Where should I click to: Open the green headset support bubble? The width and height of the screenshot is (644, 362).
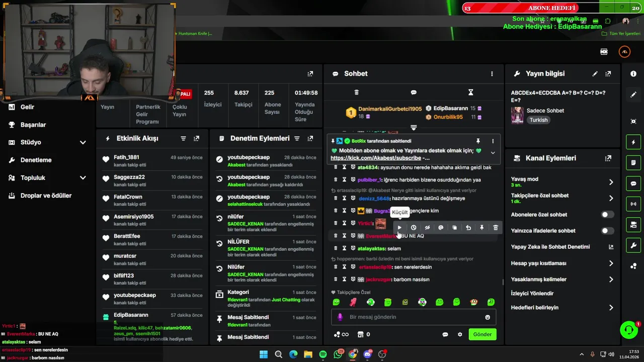[x=629, y=330]
